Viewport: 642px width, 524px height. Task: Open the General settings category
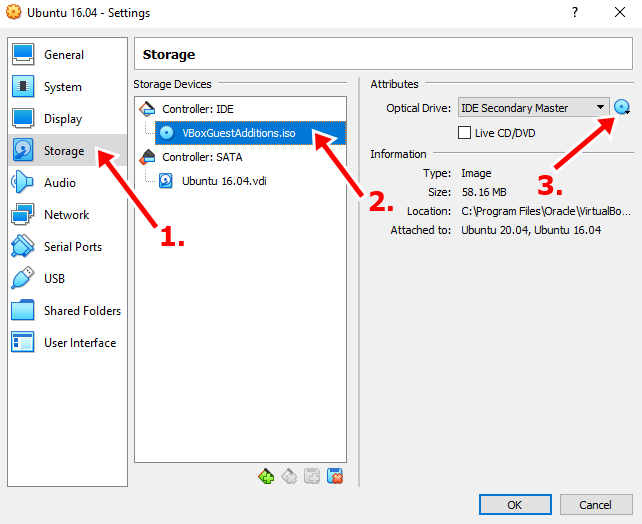click(x=63, y=55)
